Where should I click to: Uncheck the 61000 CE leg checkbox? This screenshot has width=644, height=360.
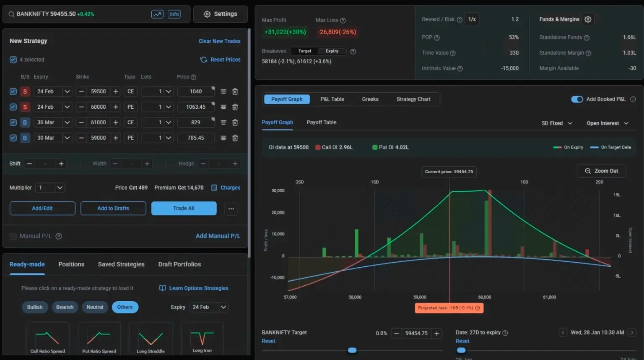pyautogui.click(x=13, y=123)
